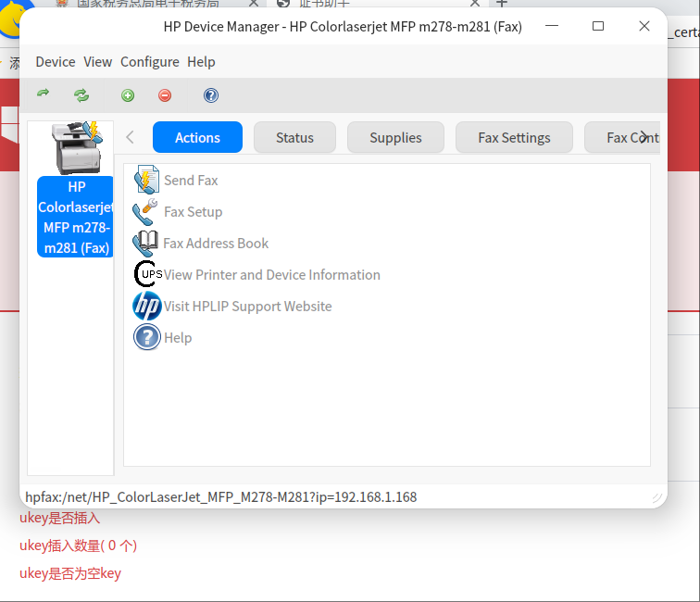Maximize the HP Device Manager window
This screenshot has width=700, height=602.
pos(598,26)
